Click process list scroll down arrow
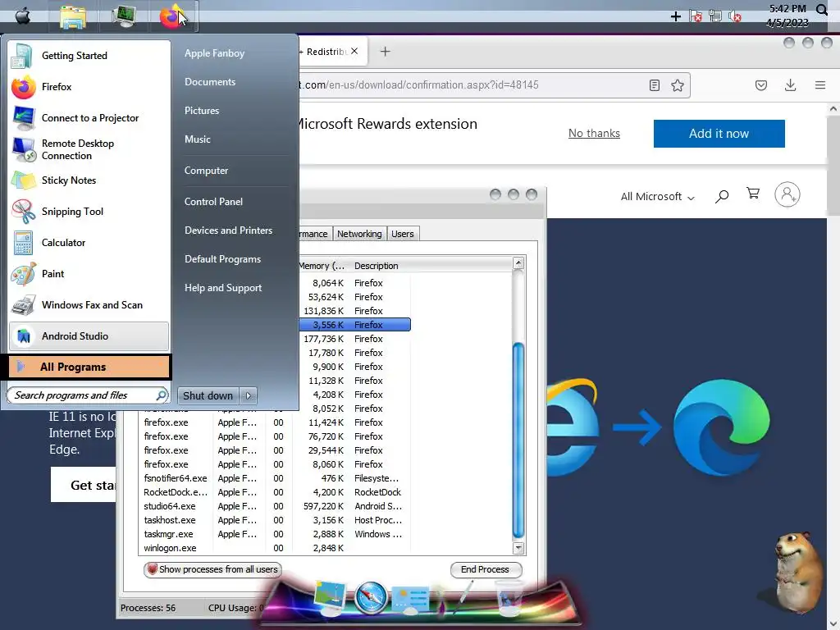Image resolution: width=840 pixels, height=630 pixels. tap(518, 547)
